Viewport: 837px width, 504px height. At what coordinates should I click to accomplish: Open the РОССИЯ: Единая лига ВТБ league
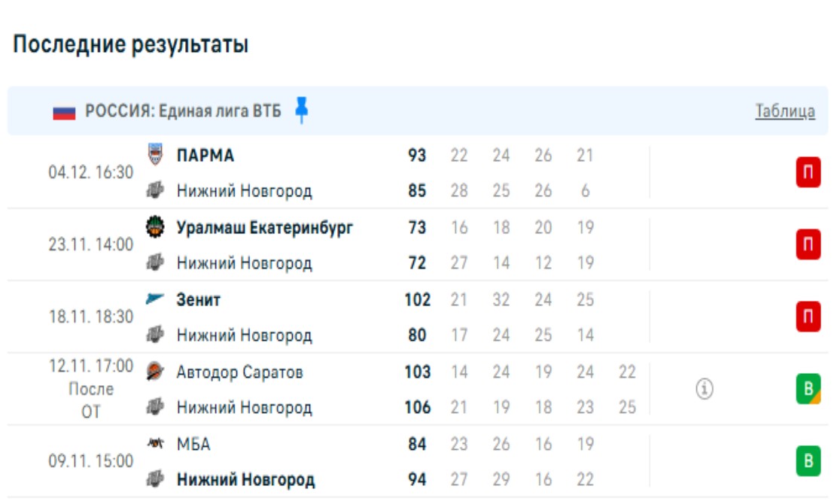183,111
